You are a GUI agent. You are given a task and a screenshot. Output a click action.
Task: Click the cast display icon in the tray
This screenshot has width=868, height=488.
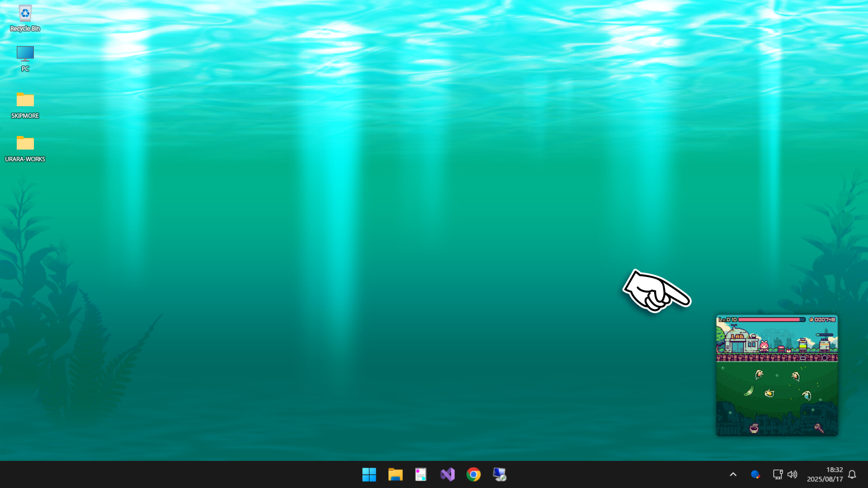coord(778,474)
